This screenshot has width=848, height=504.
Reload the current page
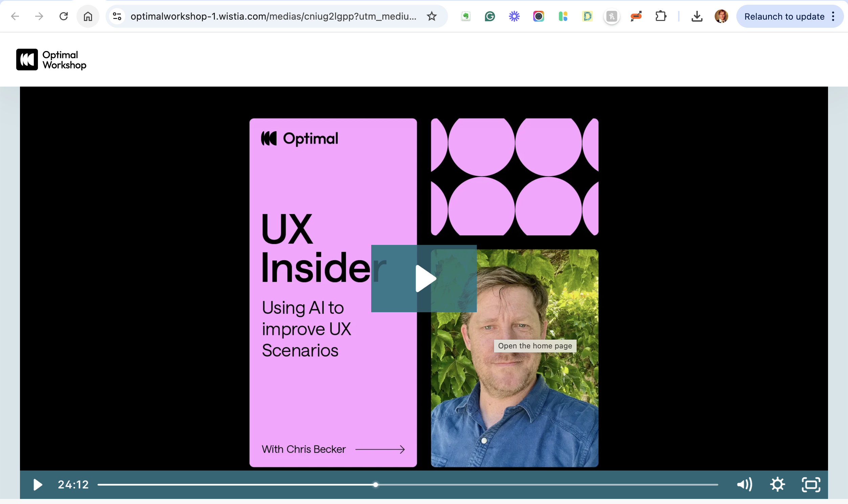point(64,16)
